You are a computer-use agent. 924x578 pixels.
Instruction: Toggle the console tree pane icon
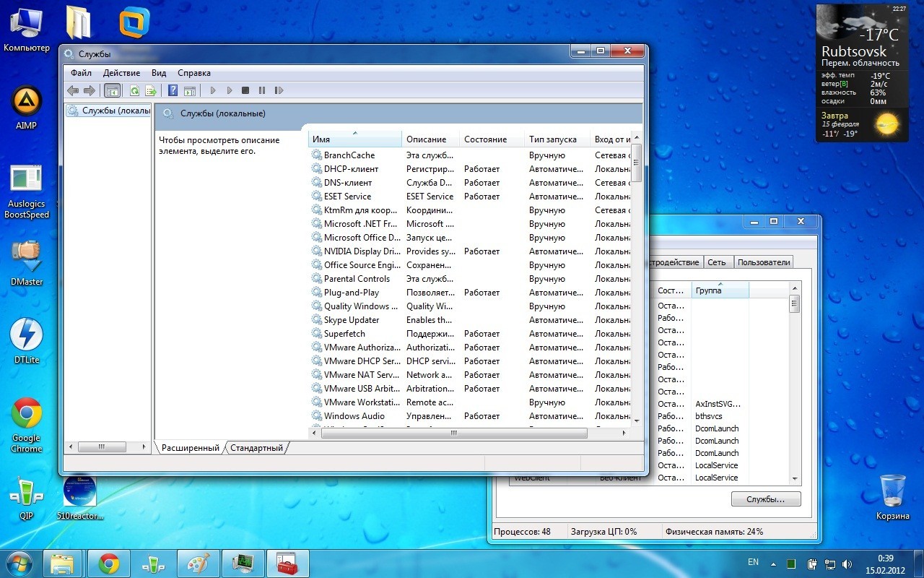click(x=112, y=90)
